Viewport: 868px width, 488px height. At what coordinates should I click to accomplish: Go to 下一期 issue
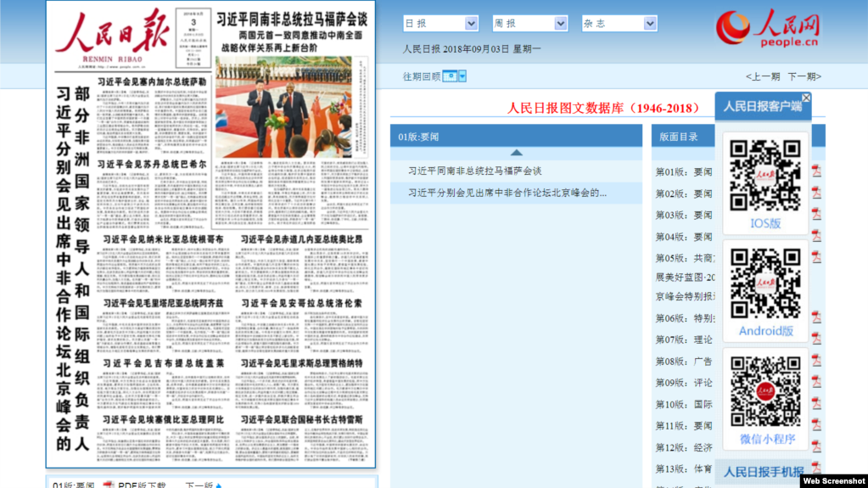click(x=804, y=76)
